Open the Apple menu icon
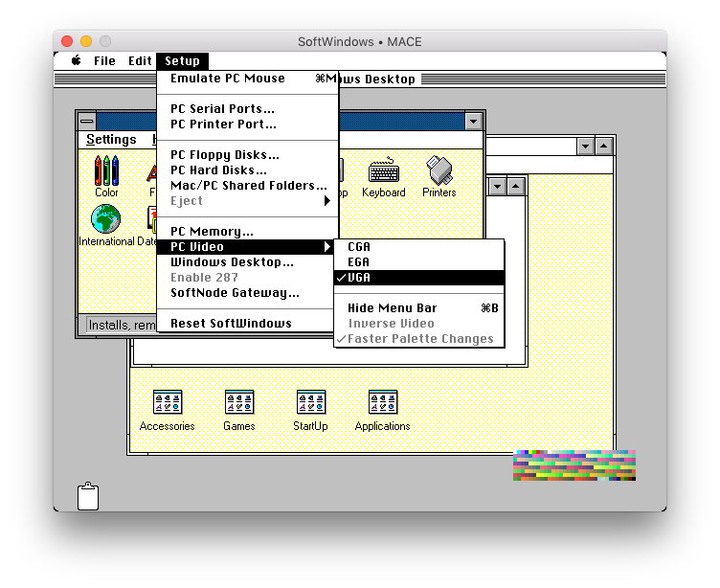Screen dimensions: 720x588 (77, 60)
